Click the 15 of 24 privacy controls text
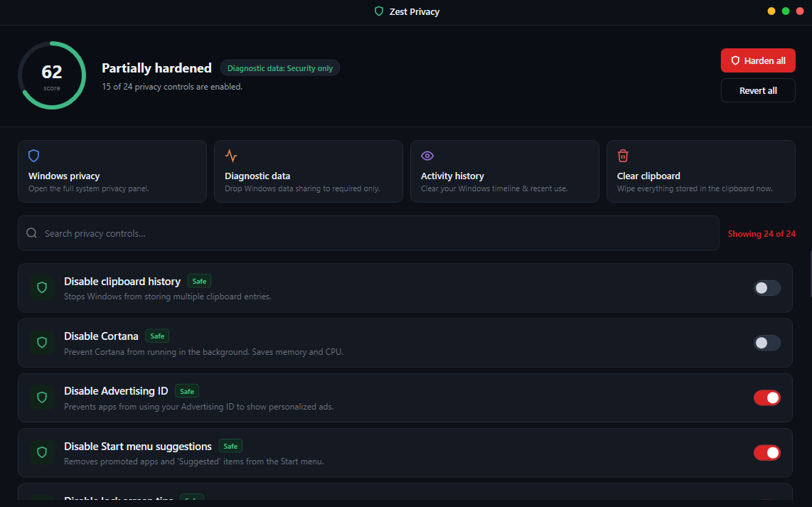 tap(172, 87)
